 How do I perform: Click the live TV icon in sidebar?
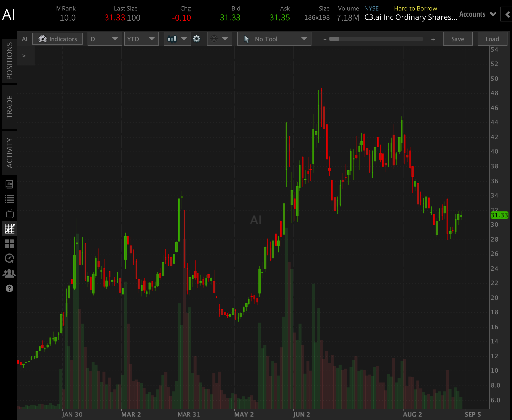[x=9, y=214]
